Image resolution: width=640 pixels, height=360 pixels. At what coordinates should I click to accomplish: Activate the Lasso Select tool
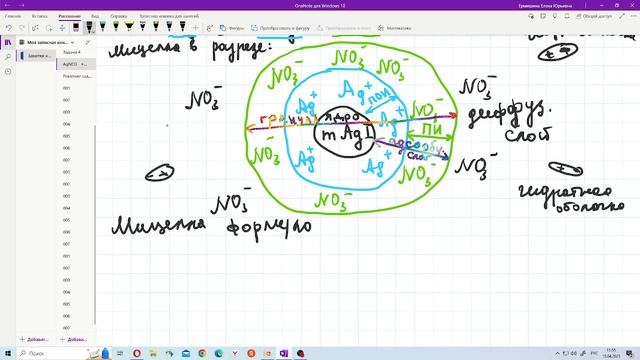(x=49, y=28)
